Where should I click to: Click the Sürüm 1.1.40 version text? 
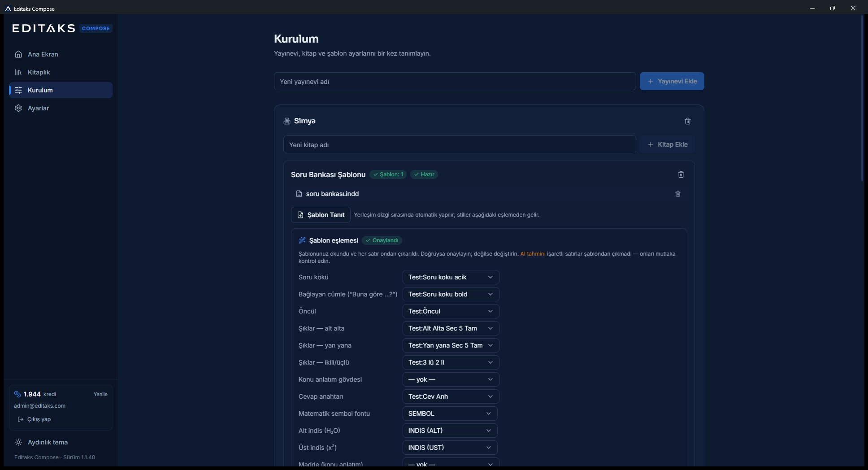(79, 457)
